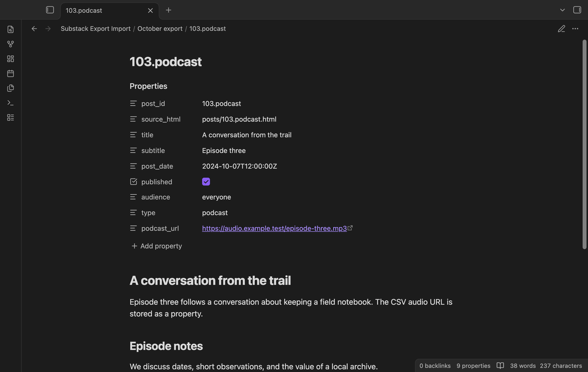Click the post_date property type icon
Viewport: 588px width, 372px height.
133,166
